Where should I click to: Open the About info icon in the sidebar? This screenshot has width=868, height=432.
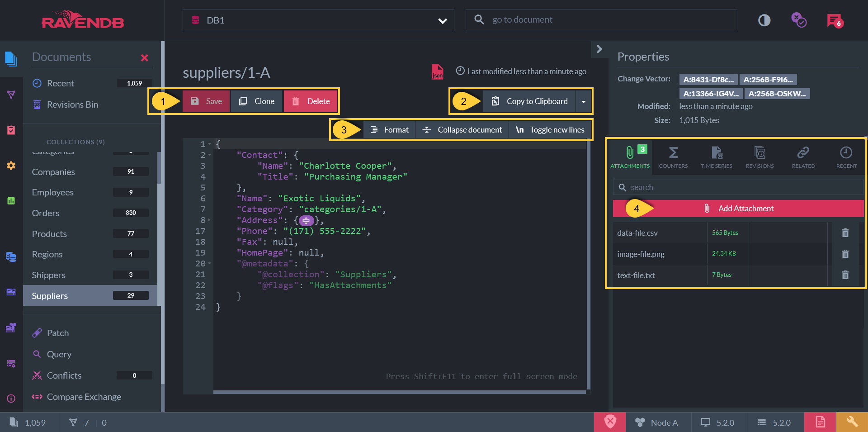(x=11, y=399)
